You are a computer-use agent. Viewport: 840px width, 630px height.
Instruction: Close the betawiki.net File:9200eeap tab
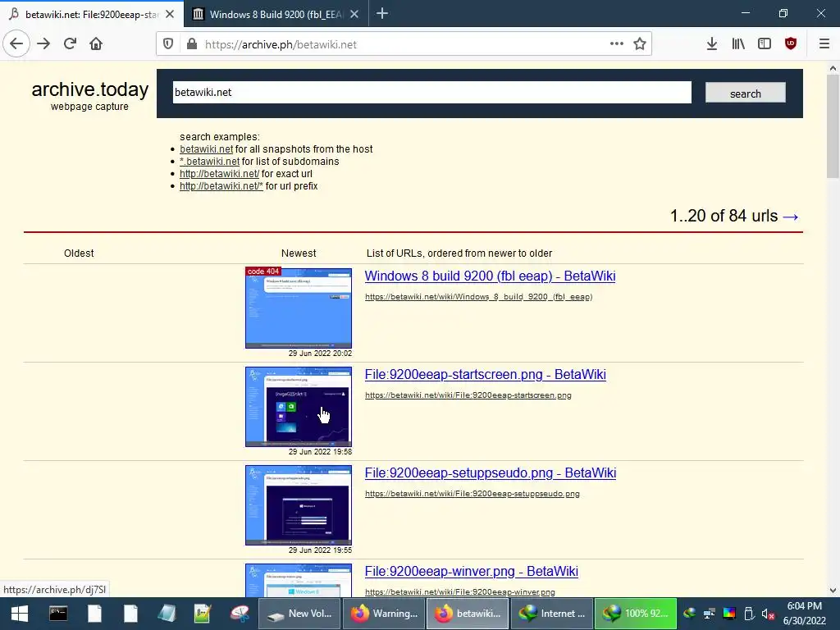[170, 15]
